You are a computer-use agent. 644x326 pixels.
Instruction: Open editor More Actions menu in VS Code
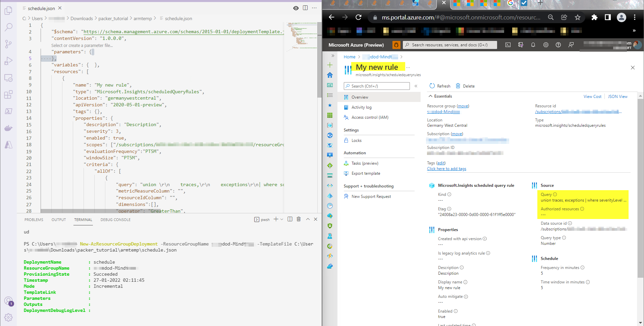pos(314,8)
